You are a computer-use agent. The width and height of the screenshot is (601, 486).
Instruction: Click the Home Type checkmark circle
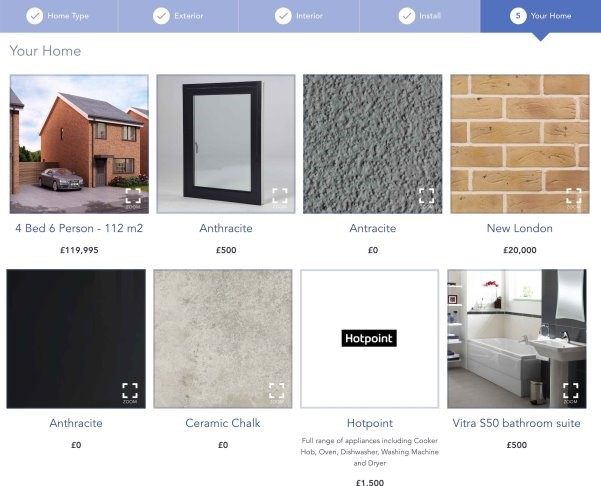(x=34, y=16)
